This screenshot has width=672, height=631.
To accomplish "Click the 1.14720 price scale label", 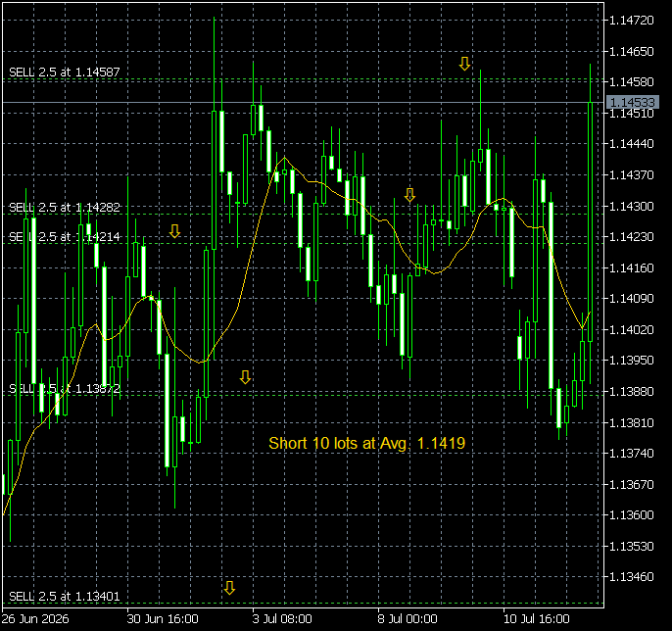I will pos(631,21).
